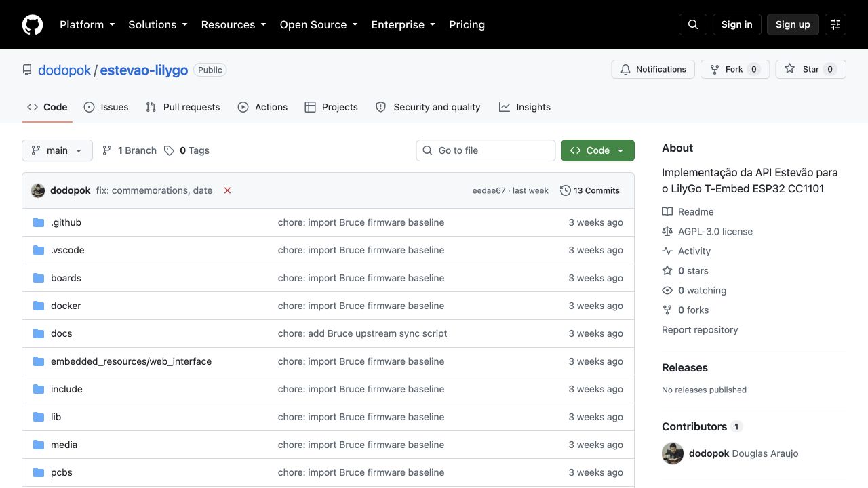Open commit message 'fix: commemorations, date'
868x488 pixels.
tap(154, 190)
